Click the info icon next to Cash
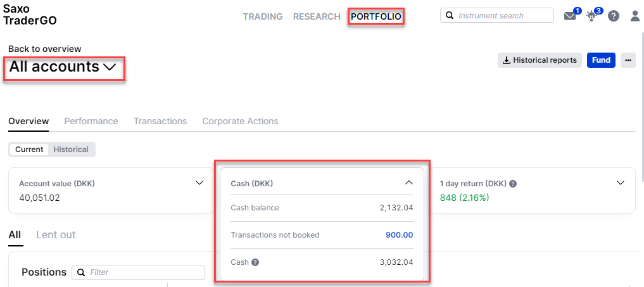This screenshot has width=644, height=287. (x=255, y=262)
